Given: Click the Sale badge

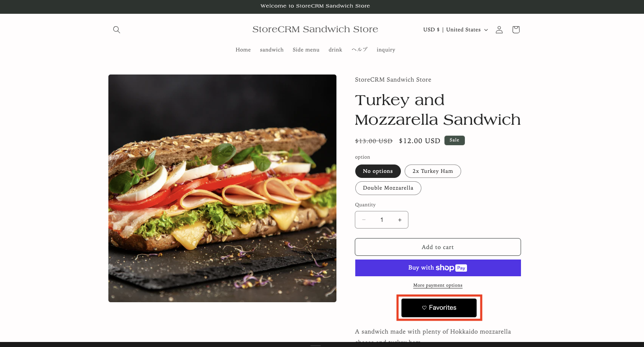Looking at the screenshot, I should point(454,140).
